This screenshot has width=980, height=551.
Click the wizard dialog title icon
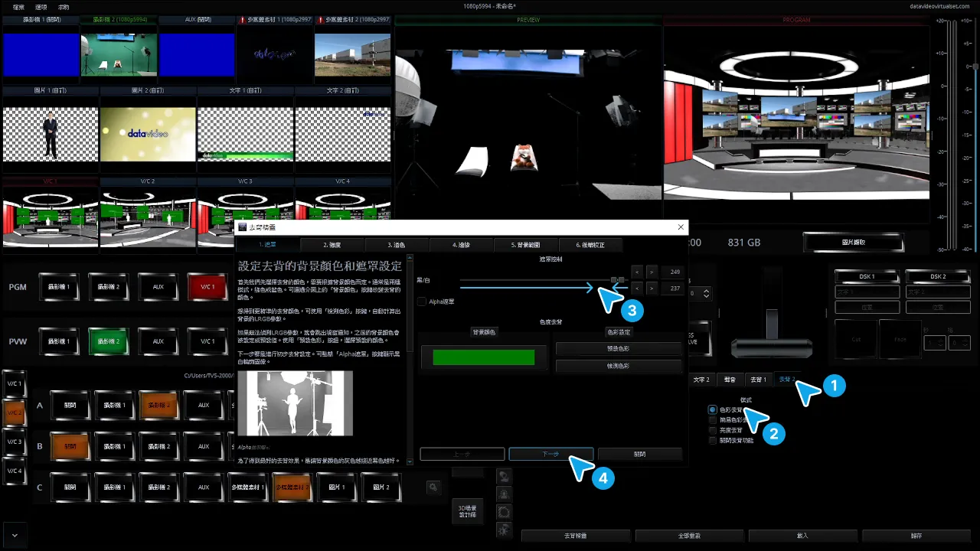pyautogui.click(x=243, y=227)
